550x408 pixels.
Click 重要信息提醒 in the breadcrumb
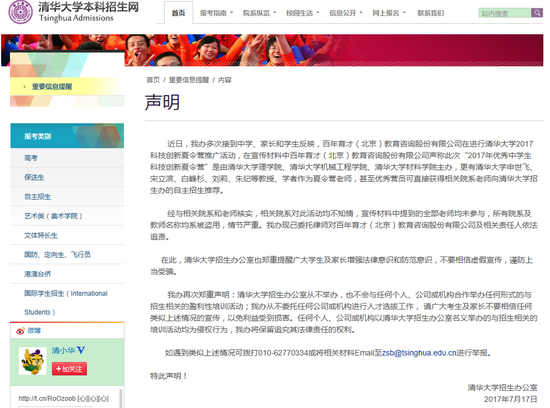pyautogui.click(x=189, y=80)
